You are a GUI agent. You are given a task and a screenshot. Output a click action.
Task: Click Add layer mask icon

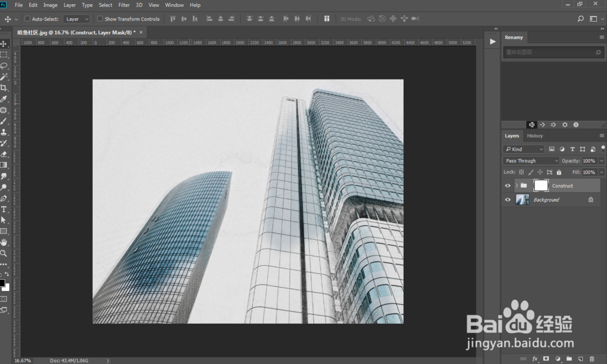546,359
